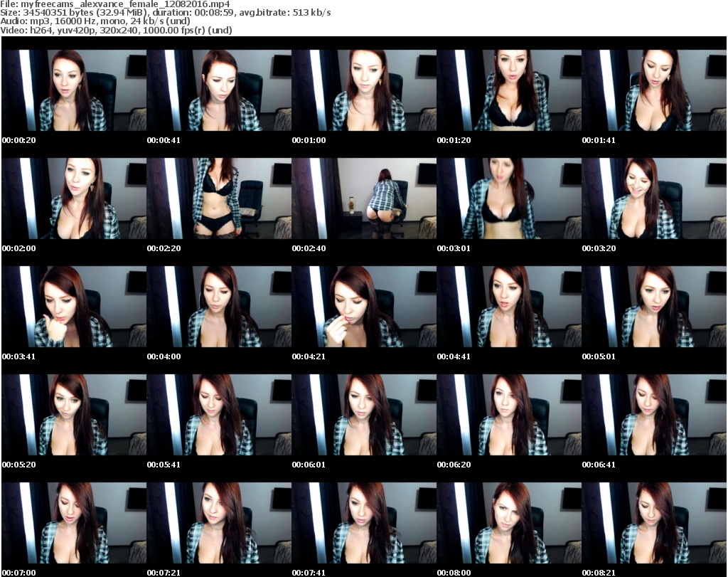This screenshot has width=728, height=577.
Task: Open the thumbnail frame at 00:02:40
Action: (364, 198)
